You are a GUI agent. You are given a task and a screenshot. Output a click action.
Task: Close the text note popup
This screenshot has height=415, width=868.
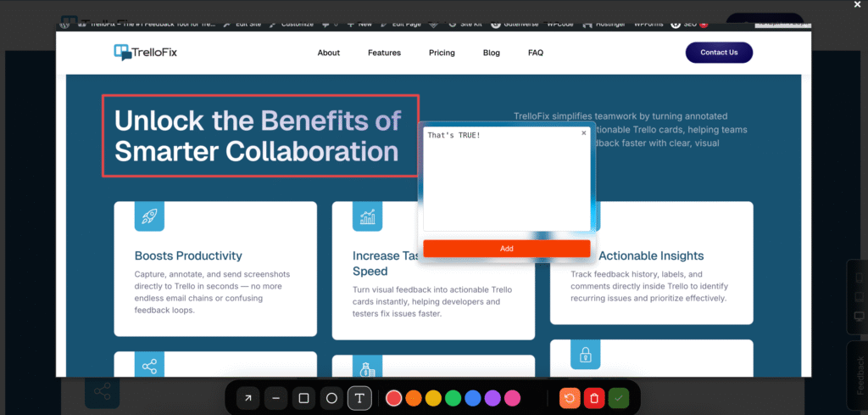pyautogui.click(x=583, y=133)
